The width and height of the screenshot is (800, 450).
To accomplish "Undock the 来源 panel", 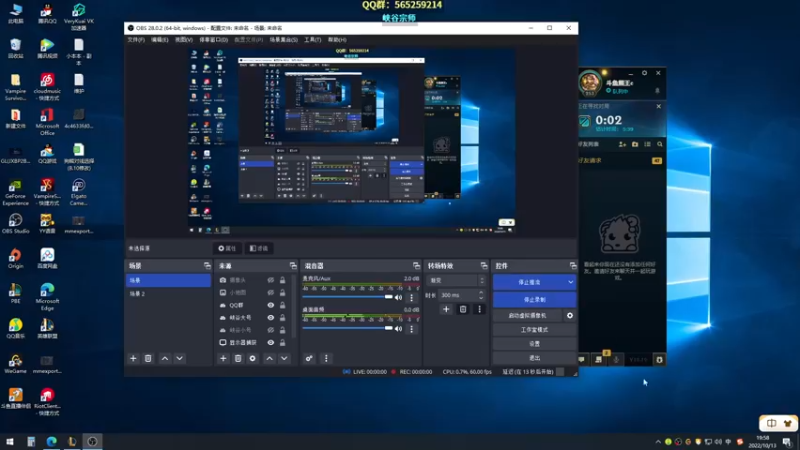I will [x=293, y=266].
